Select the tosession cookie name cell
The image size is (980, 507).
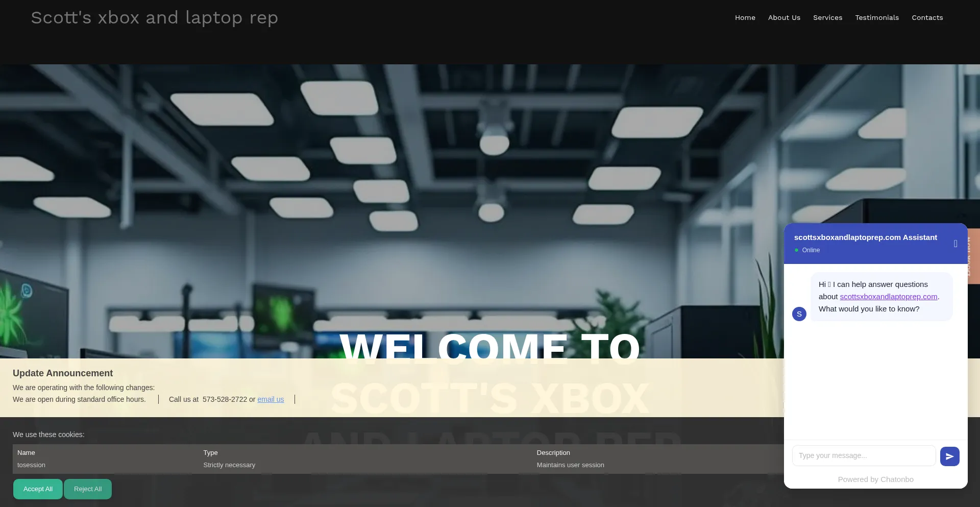(x=31, y=465)
